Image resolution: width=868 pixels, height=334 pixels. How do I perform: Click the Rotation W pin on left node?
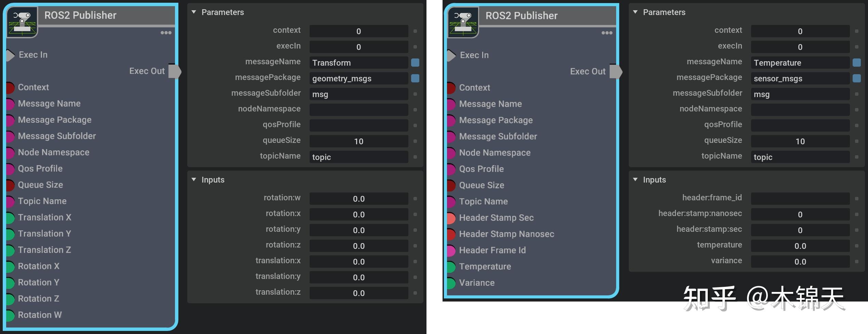[10, 315]
